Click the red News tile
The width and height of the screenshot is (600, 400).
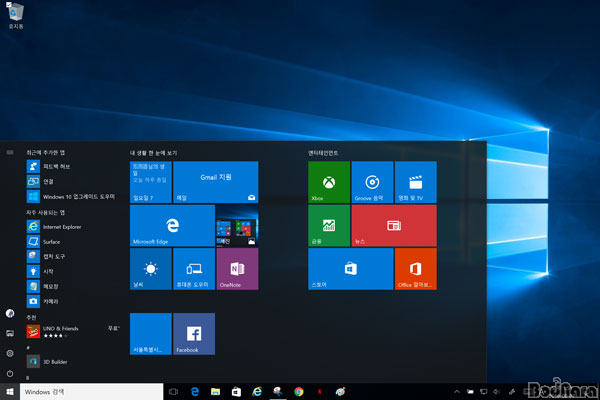coord(393,226)
